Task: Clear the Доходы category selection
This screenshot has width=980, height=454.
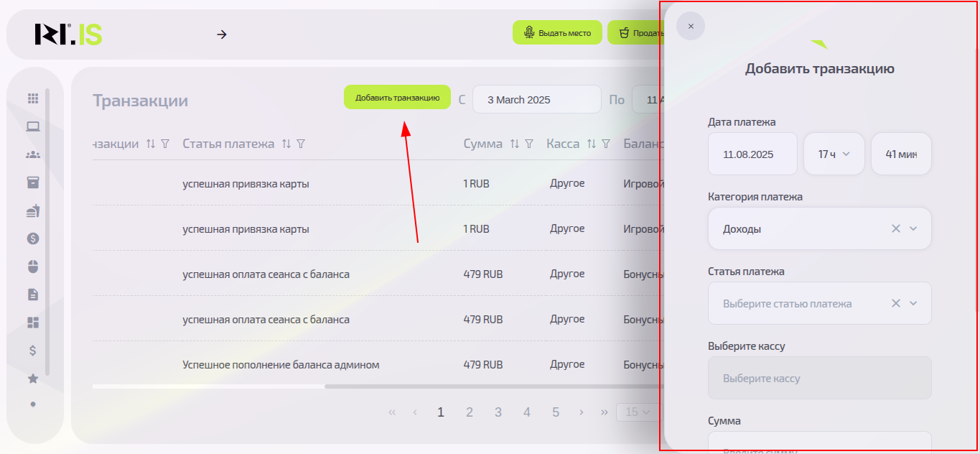Action: tap(895, 228)
